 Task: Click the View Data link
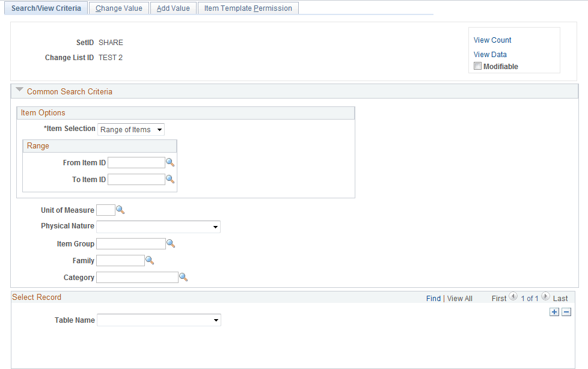pyautogui.click(x=489, y=54)
